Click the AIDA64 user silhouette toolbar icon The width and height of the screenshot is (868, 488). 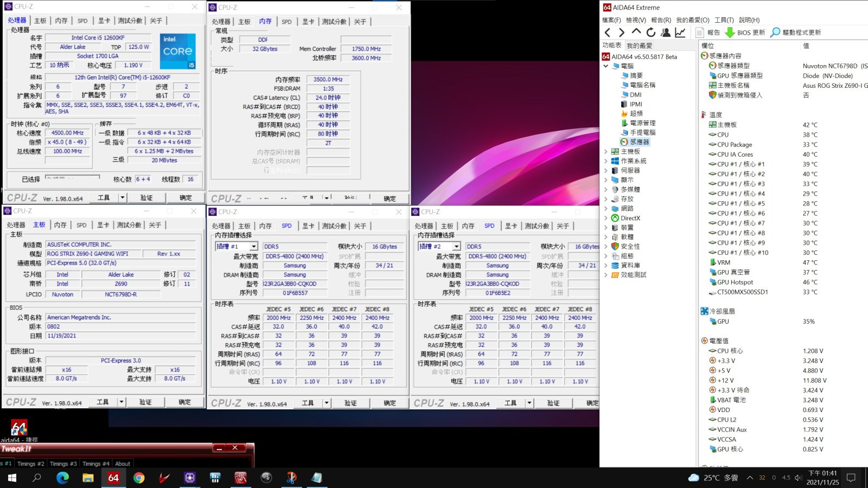[666, 33]
